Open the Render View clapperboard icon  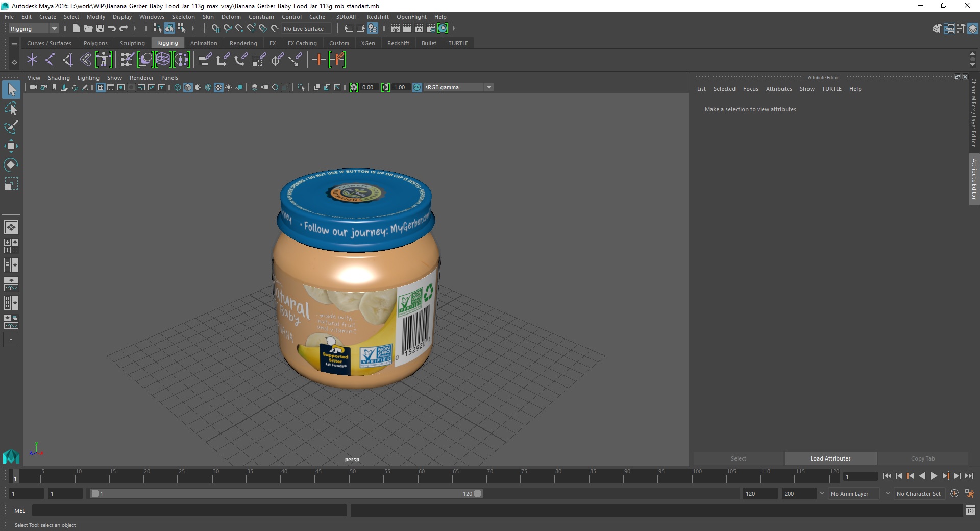coord(396,29)
